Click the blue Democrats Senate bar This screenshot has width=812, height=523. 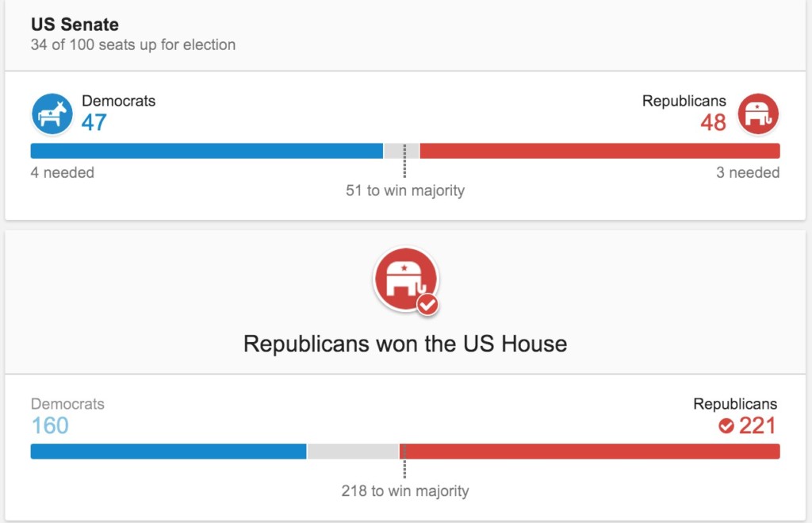206,151
